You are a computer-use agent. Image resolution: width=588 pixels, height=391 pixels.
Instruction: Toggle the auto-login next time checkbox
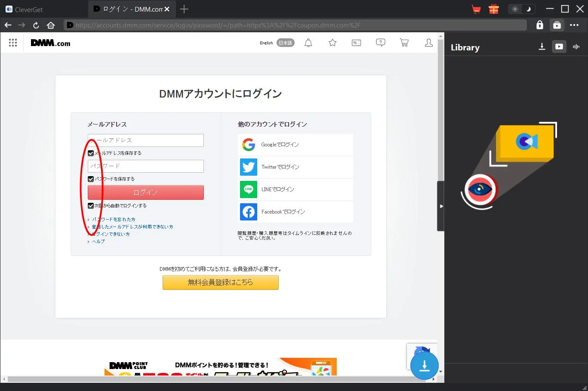point(91,206)
